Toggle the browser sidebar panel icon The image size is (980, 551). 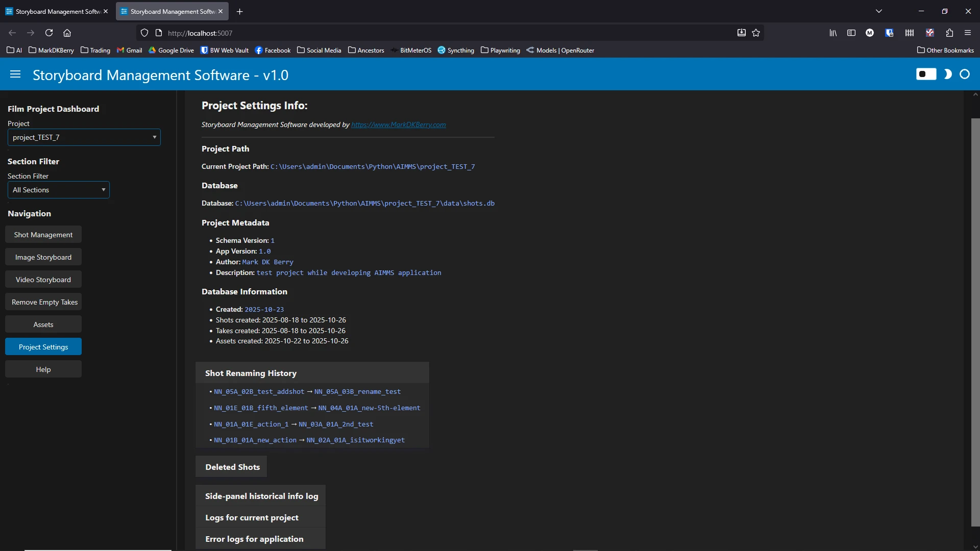click(851, 33)
